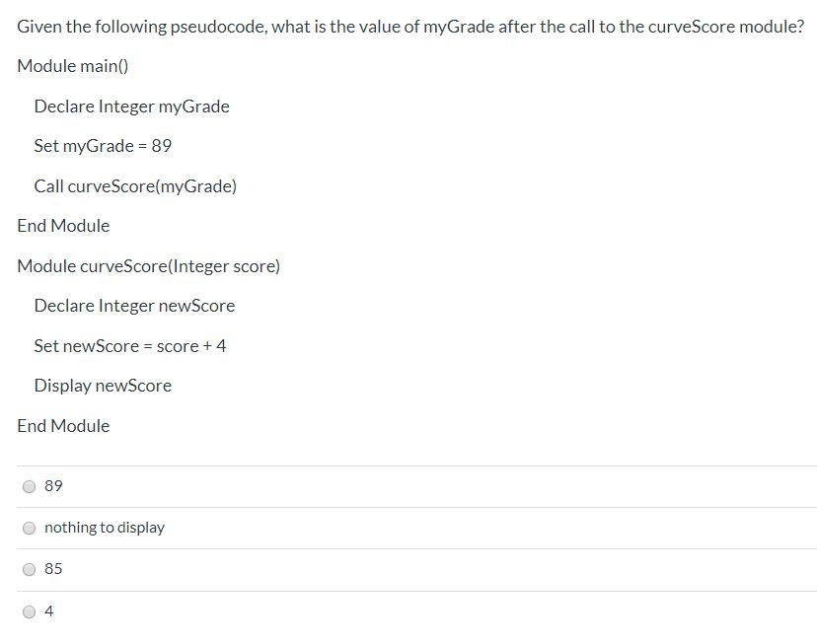Click the 'Display newScore' line
The width and height of the screenshot is (817, 644).
coord(103,386)
